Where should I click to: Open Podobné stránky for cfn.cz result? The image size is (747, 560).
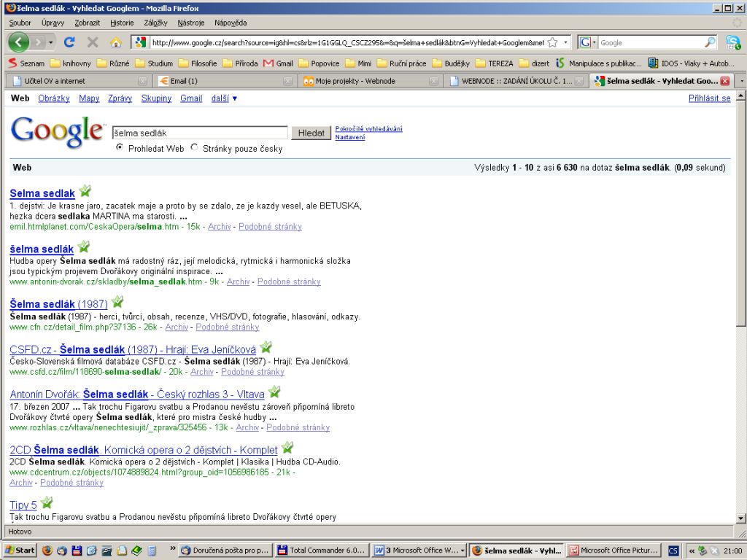click(x=228, y=327)
